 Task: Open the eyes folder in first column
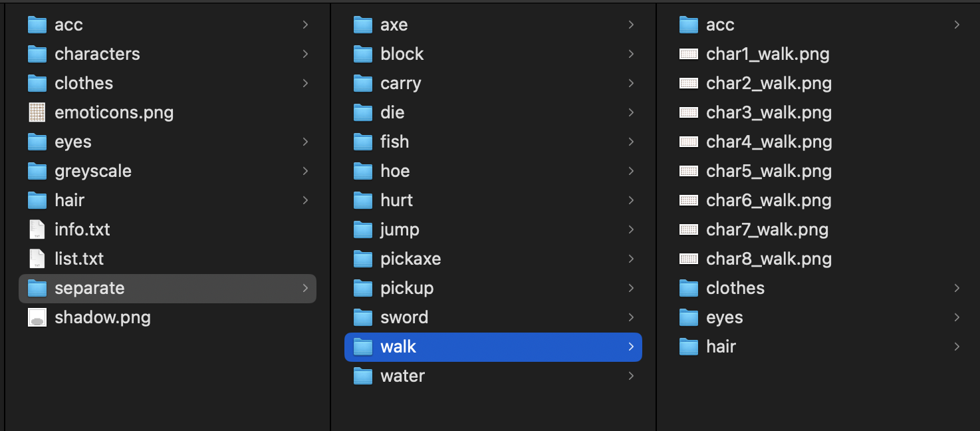[73, 142]
